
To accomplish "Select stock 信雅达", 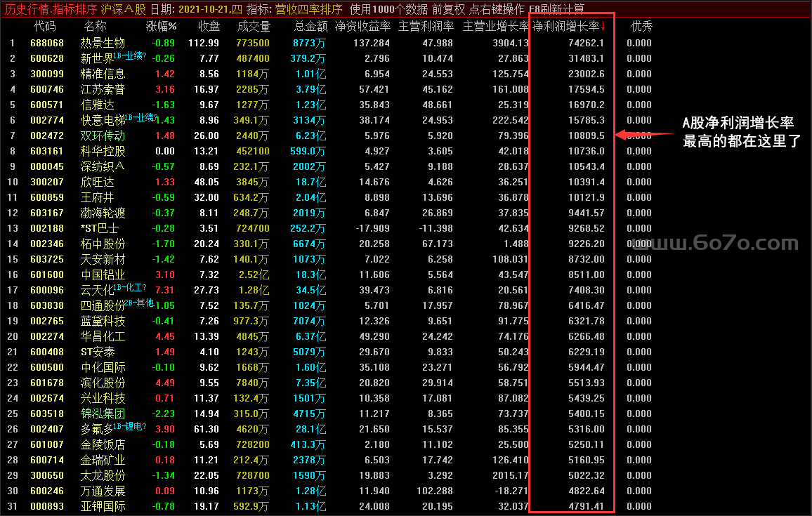I will tap(97, 105).
